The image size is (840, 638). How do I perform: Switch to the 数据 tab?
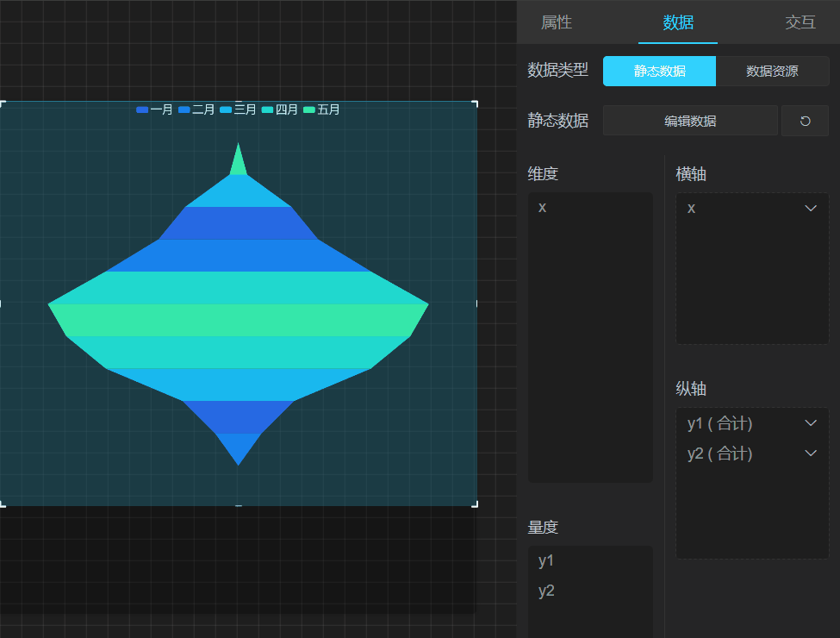(678, 22)
